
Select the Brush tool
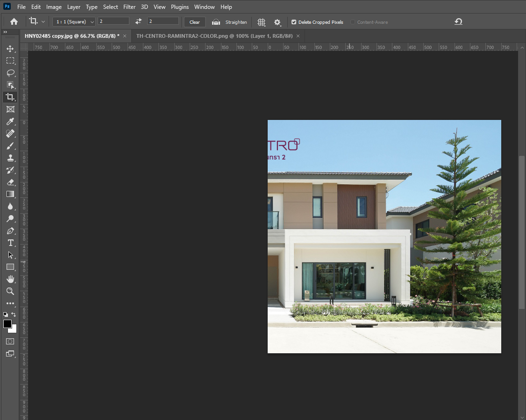(10, 146)
